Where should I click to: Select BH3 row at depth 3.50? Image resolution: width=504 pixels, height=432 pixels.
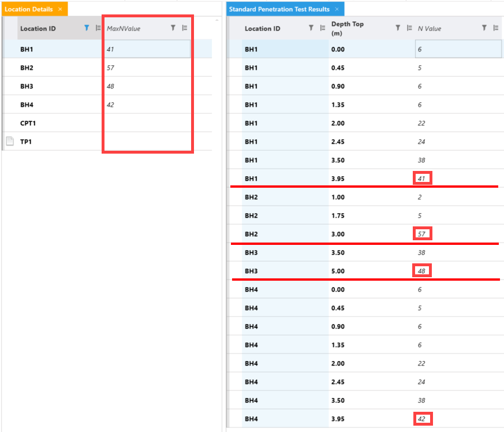click(365, 252)
